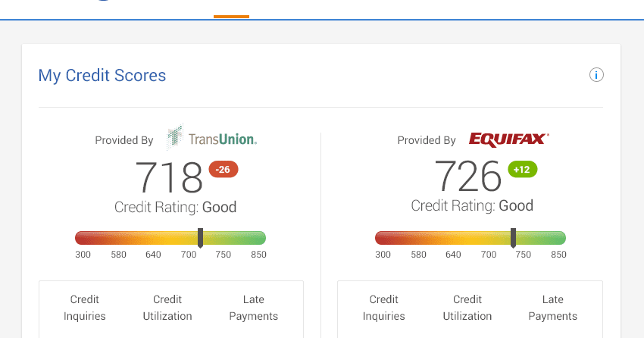Screen dimensions: 644x338
Task: Click the 750 label on Equifax gauge
Action: (524, 255)
